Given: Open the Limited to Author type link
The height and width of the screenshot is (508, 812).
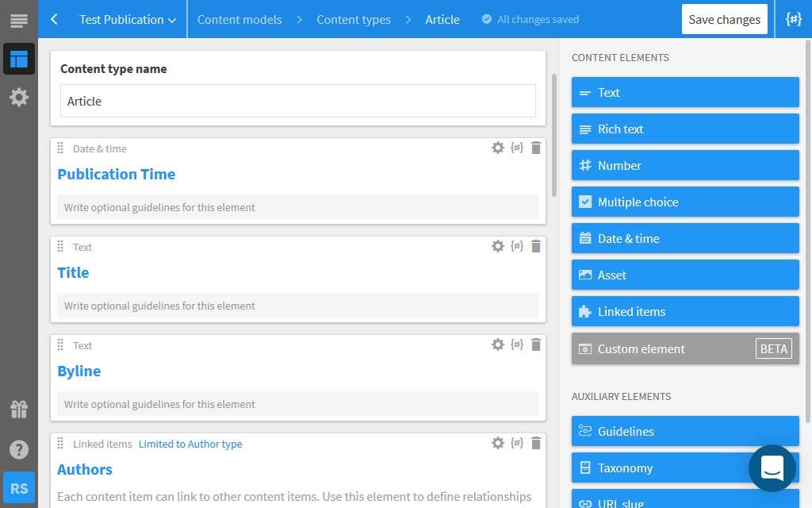Looking at the screenshot, I should tap(190, 444).
